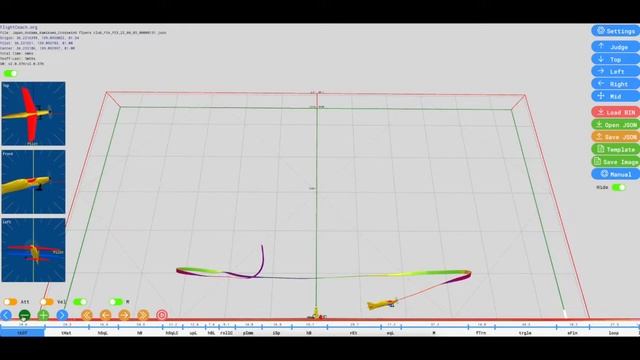Select the loop maneuver segment
This screenshot has height=360, width=640.
pos(613,333)
